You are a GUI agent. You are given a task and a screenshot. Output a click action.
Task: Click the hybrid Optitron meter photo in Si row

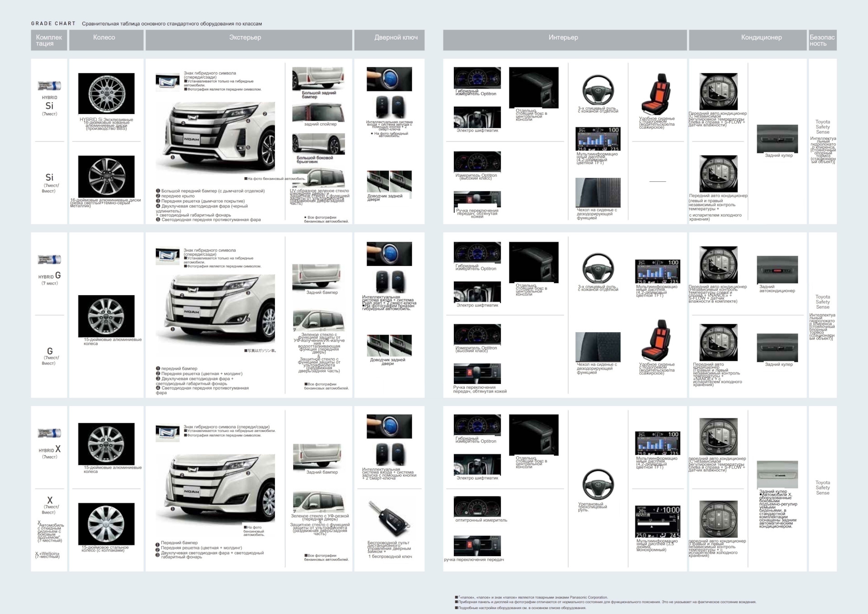point(477,79)
